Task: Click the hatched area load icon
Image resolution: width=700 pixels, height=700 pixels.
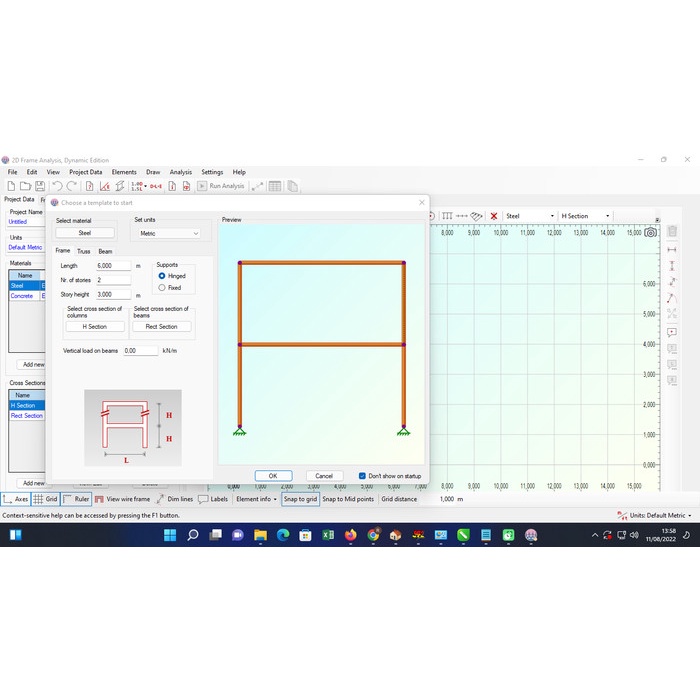Action: pyautogui.click(x=476, y=216)
